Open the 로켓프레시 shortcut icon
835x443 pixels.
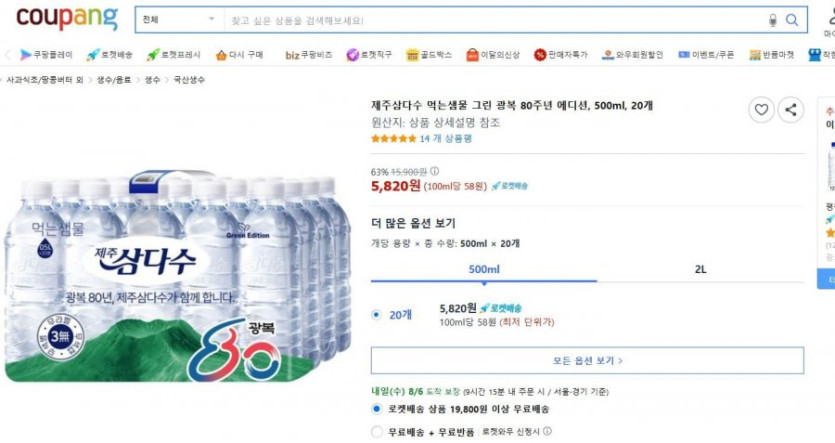pyautogui.click(x=153, y=54)
